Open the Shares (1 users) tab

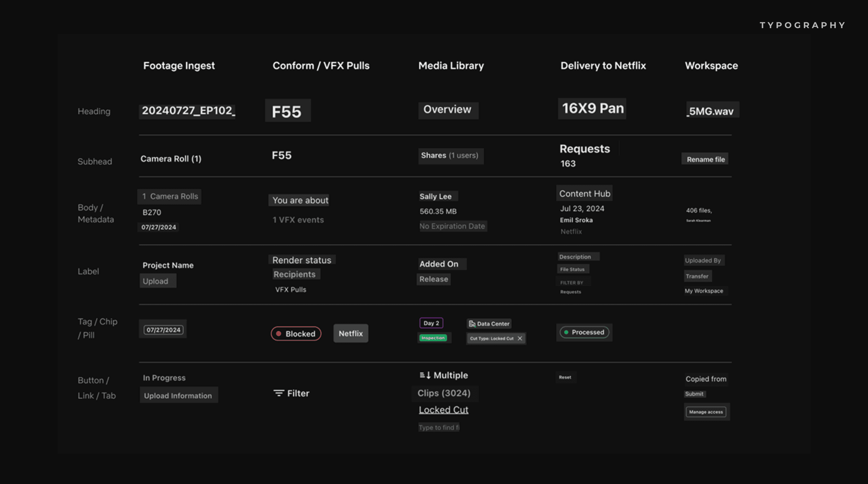coord(451,156)
